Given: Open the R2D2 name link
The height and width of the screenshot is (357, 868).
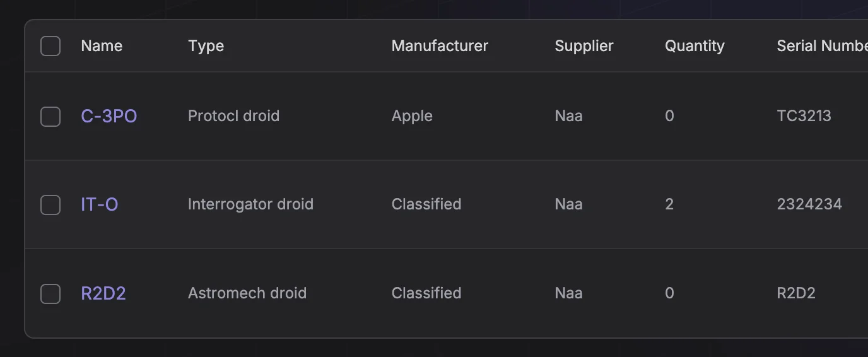Looking at the screenshot, I should coord(103,294).
